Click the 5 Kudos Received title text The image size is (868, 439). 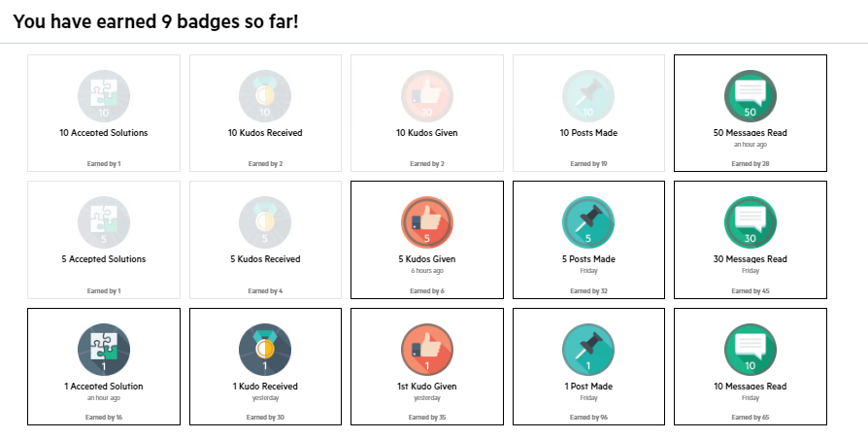coord(265,259)
